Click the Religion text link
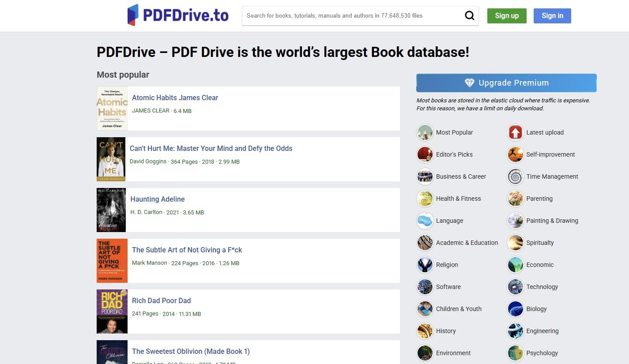The width and height of the screenshot is (629, 364). point(447,265)
